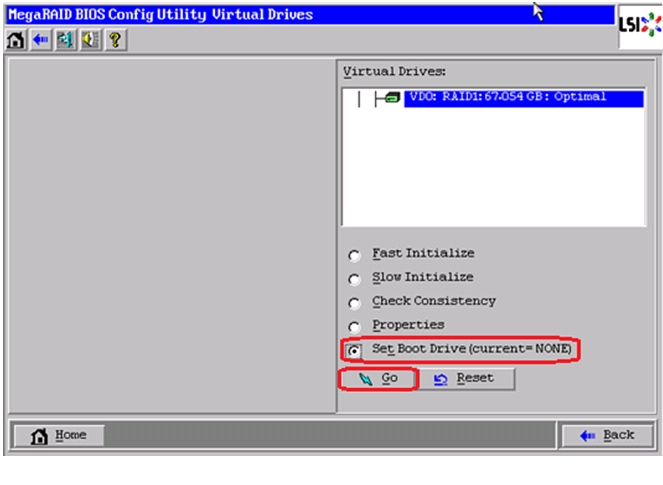663x485 pixels.
Task: Click the Reset button
Action: [x=467, y=378]
